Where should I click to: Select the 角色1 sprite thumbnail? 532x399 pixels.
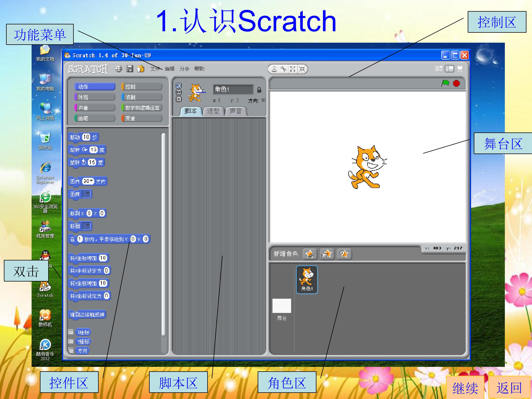point(307,280)
